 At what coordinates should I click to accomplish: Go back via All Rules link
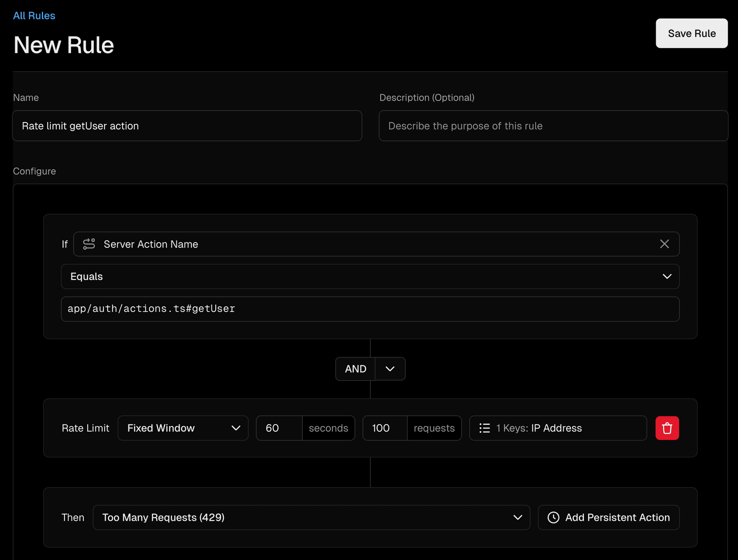(x=34, y=16)
